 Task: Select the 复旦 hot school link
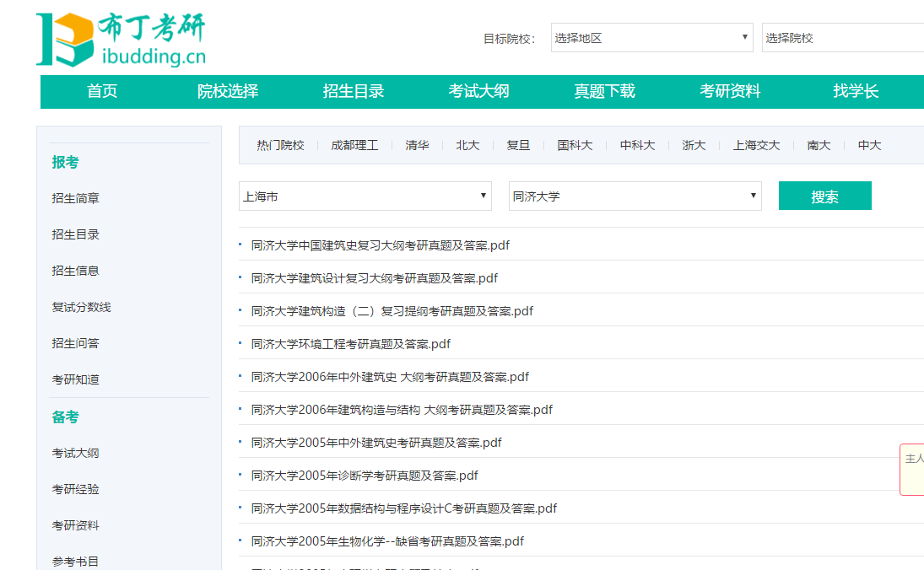point(518,145)
